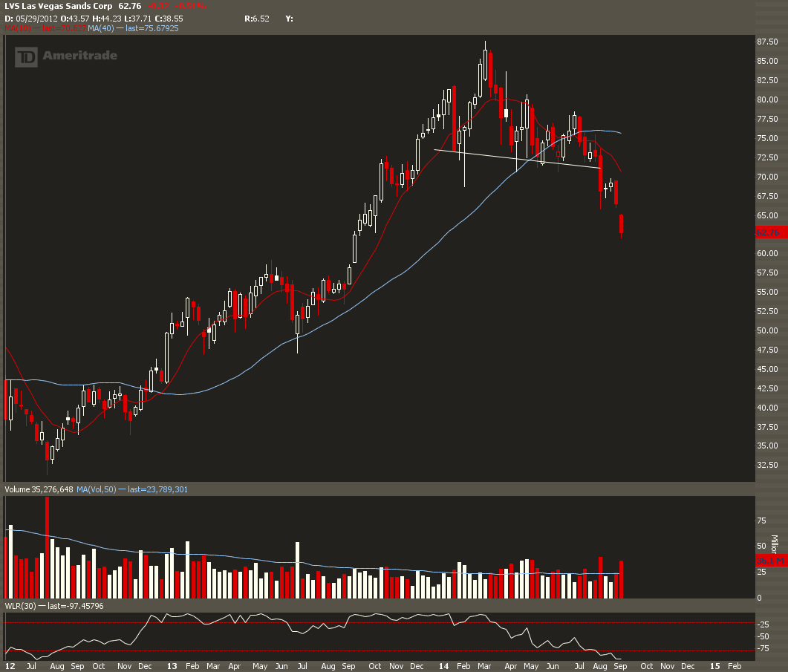Click the 70.00 price axis label
This screenshot has height=672, width=788.
coord(767,177)
